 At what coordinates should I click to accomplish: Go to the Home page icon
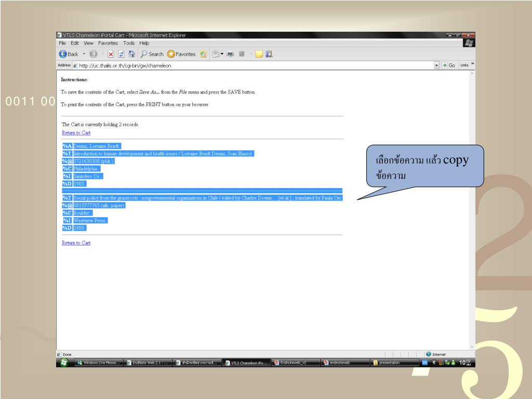tap(131, 54)
